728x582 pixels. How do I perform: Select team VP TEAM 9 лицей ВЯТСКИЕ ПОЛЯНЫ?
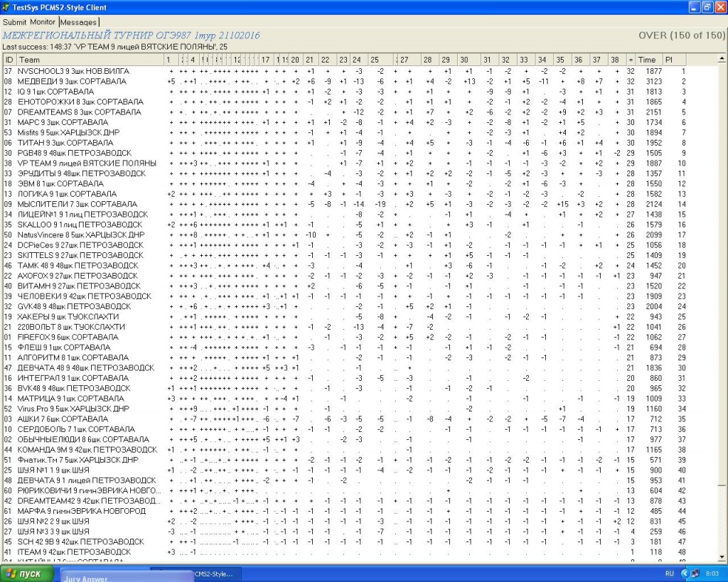click(345, 163)
